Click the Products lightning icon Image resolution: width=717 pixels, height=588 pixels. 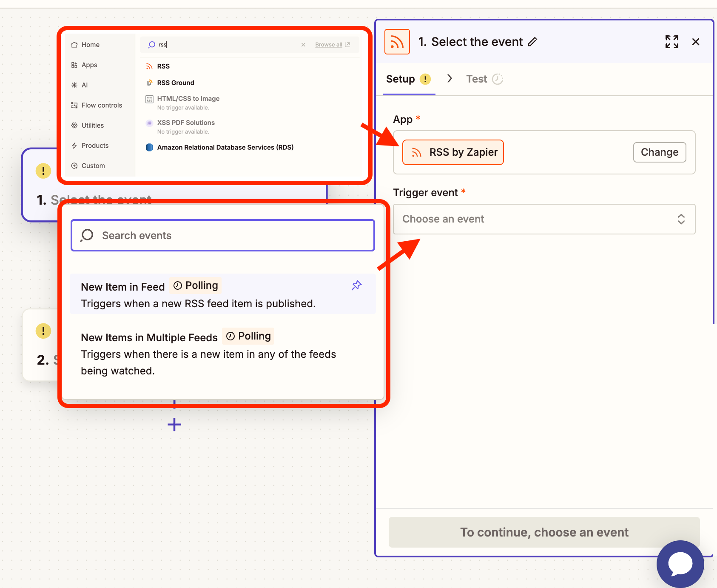(74, 146)
